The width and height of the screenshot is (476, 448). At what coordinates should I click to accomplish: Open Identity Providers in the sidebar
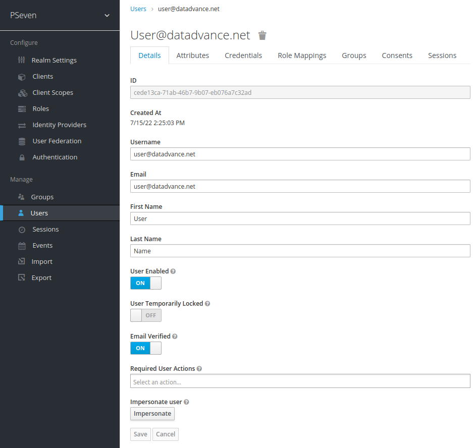point(60,125)
